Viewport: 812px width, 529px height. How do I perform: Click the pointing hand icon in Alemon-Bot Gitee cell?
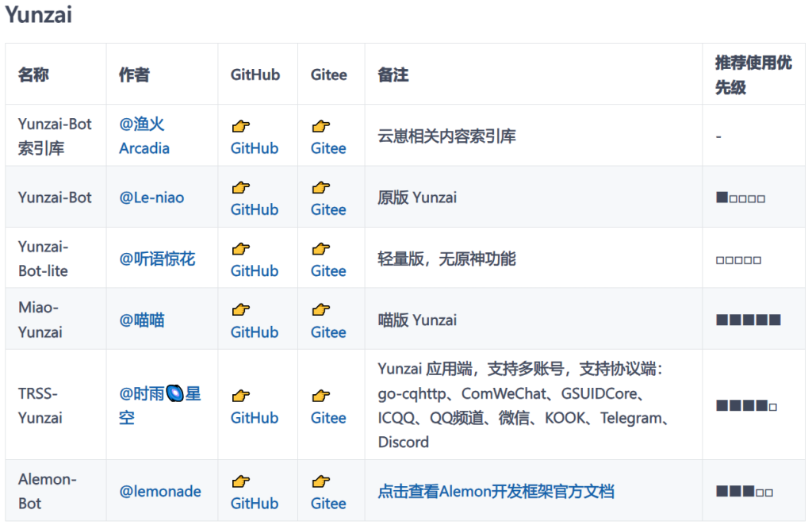tap(321, 481)
